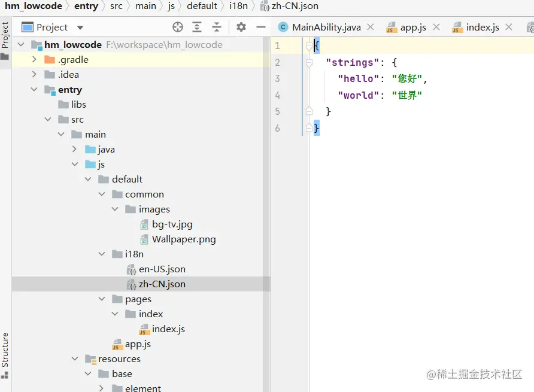This screenshot has width=534, height=392.
Task: Expand the java folder
Action: coord(75,149)
